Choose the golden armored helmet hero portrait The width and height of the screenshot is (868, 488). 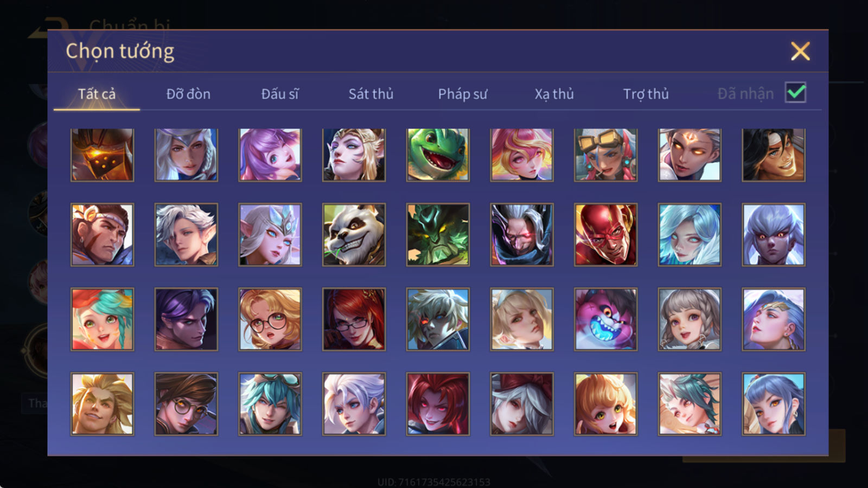pyautogui.click(x=102, y=155)
